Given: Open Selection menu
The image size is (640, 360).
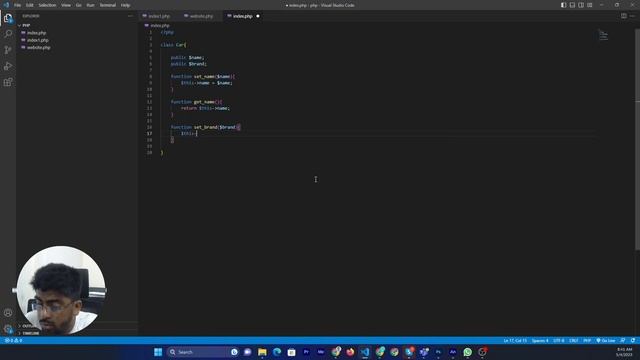Looking at the screenshot, I should coord(47,5).
